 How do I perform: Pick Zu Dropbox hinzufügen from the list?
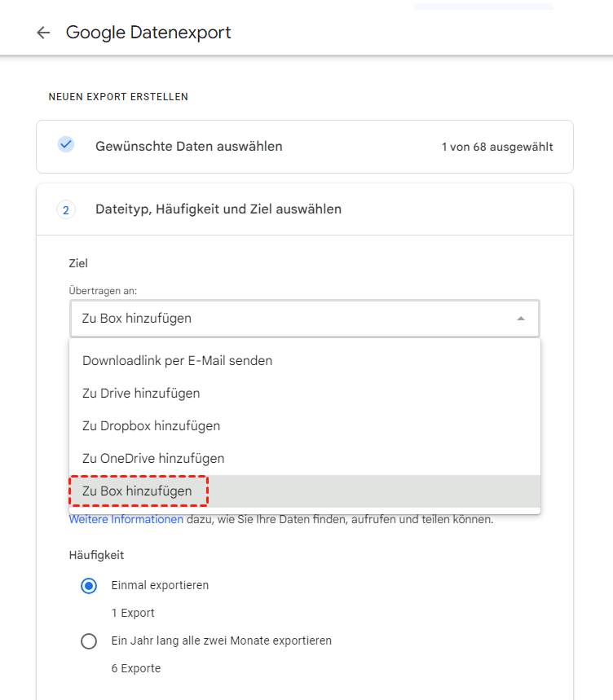point(151,425)
